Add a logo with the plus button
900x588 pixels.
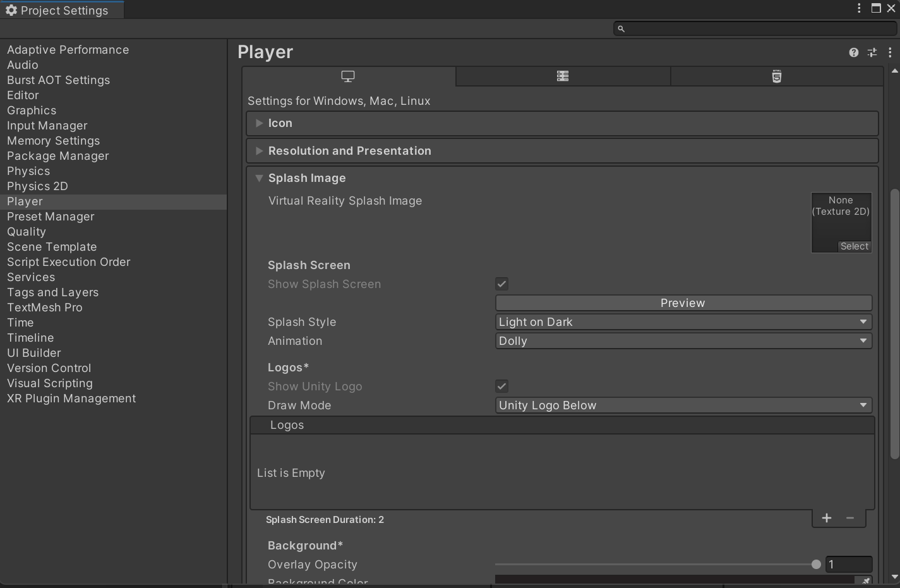click(827, 518)
